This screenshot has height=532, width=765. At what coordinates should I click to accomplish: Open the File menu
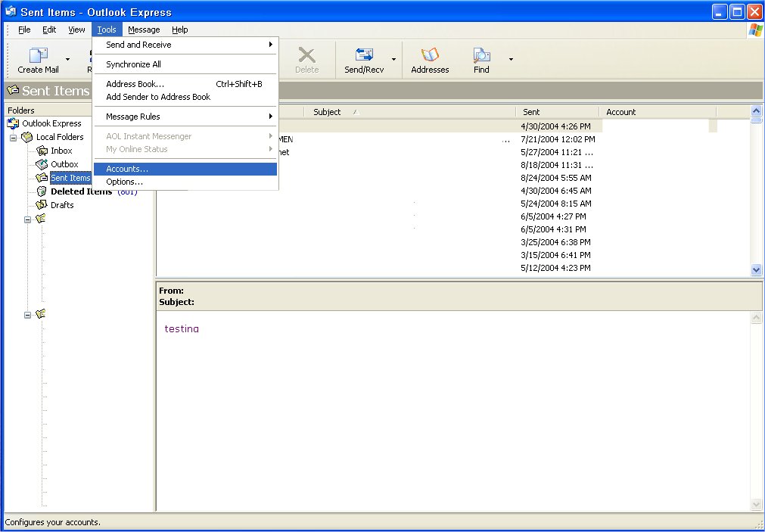(x=24, y=30)
